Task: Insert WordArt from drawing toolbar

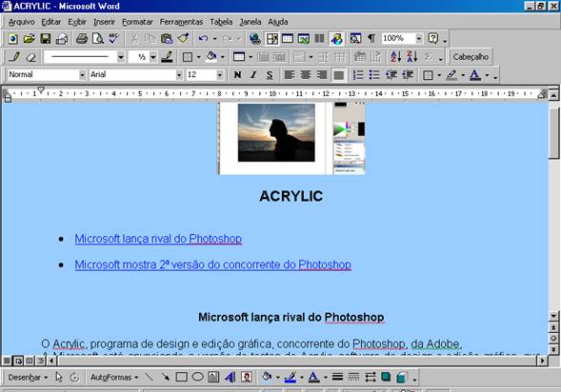Action: click(x=230, y=377)
